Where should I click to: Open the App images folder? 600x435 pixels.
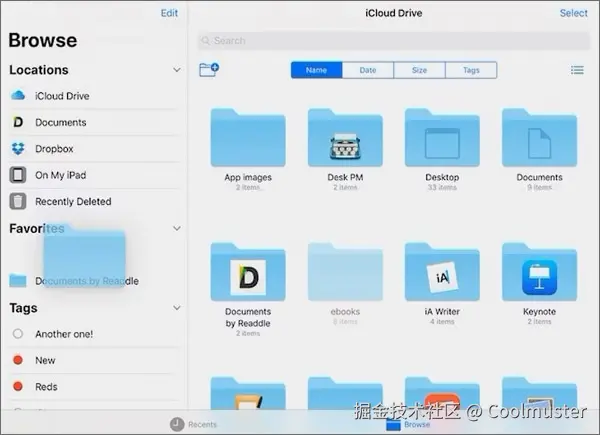point(248,138)
